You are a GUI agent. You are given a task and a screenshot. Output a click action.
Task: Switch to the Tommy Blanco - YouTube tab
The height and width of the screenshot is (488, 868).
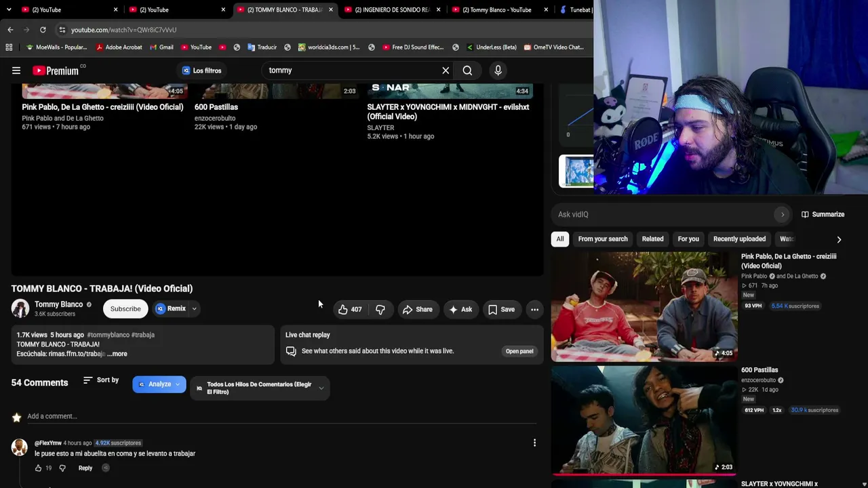tap(496, 9)
